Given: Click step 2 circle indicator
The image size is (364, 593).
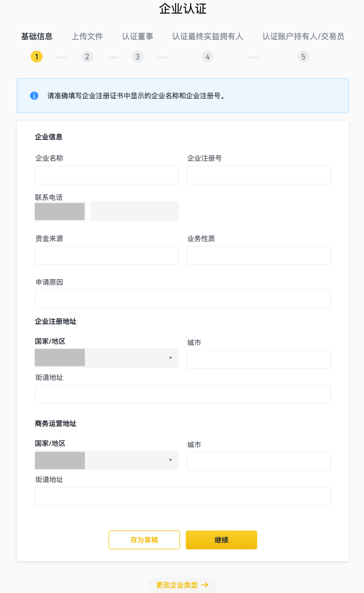Looking at the screenshot, I should pyautogui.click(x=87, y=57).
